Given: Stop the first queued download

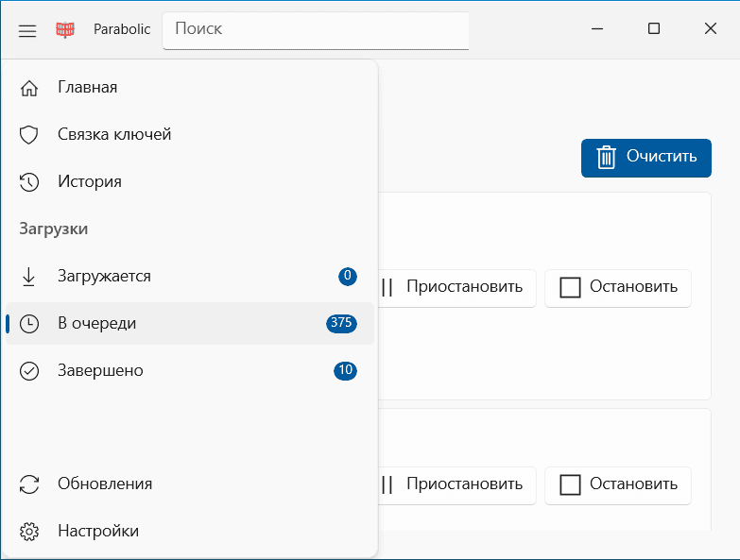Looking at the screenshot, I should click(x=618, y=288).
